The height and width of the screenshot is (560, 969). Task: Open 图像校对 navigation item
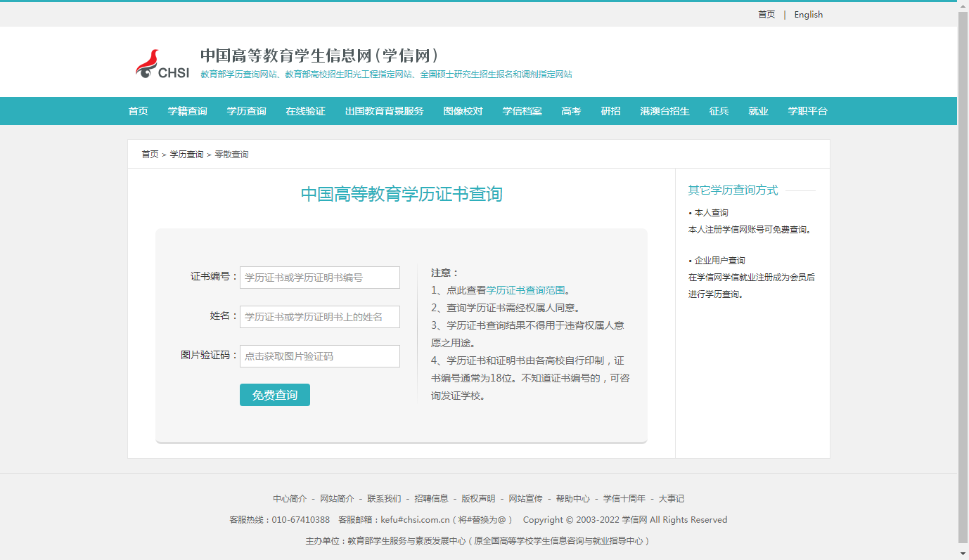pos(463,111)
